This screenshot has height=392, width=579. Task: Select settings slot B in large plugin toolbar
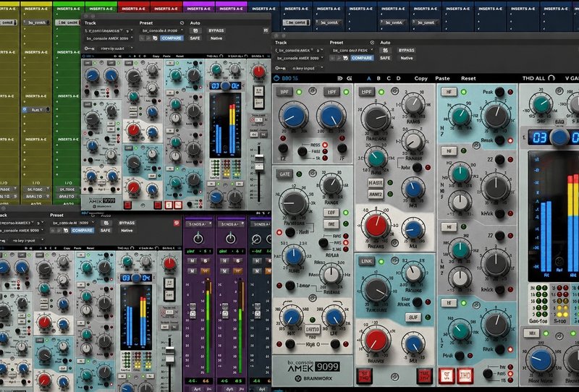tap(379, 78)
